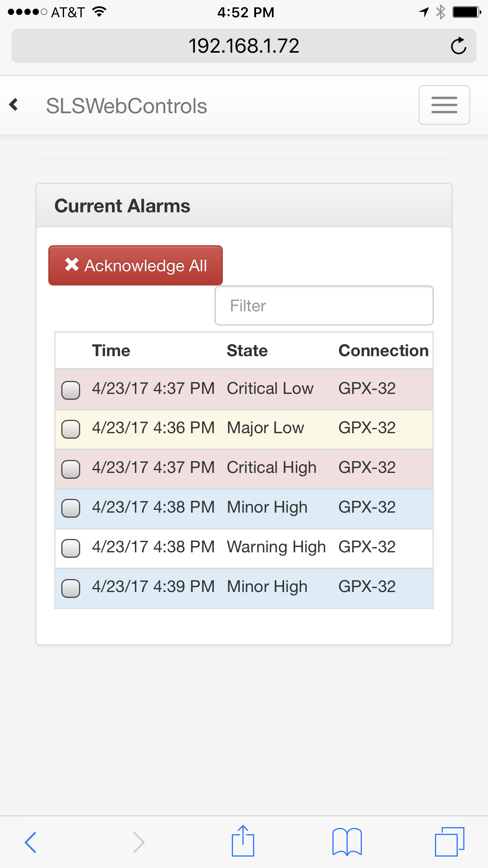Check the 4:38 PM Minor High checkbox
Screen dimensions: 488x868
(71, 508)
